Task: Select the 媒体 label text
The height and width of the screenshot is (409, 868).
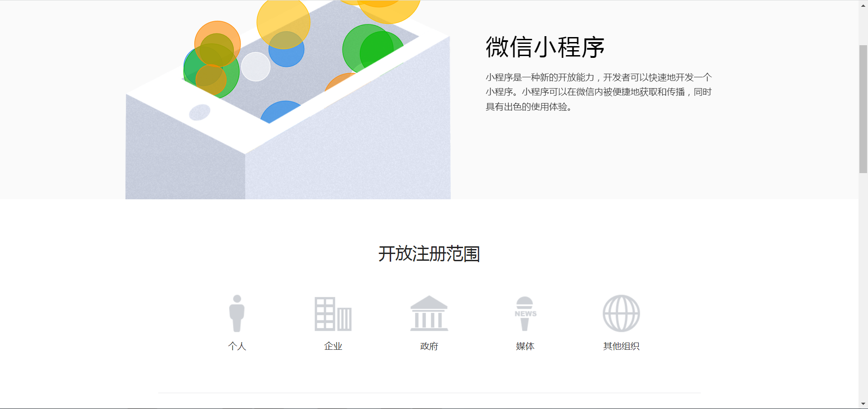Action: pyautogui.click(x=525, y=346)
